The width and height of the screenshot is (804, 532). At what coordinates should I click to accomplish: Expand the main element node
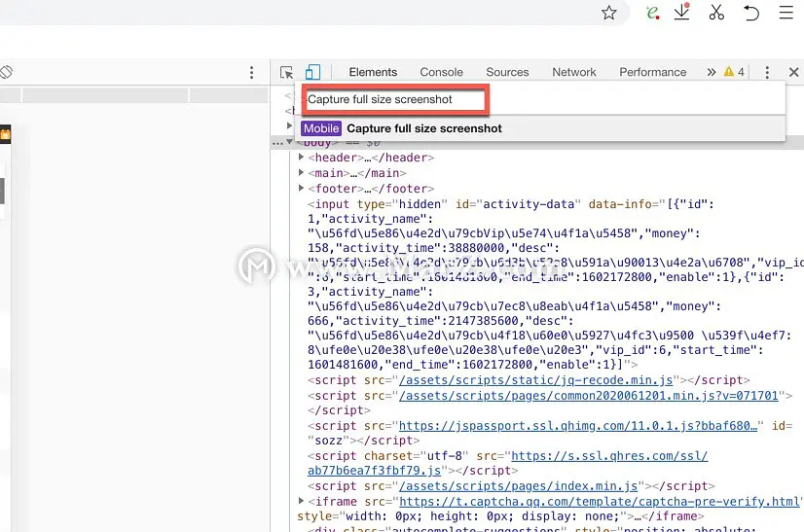coord(301,172)
